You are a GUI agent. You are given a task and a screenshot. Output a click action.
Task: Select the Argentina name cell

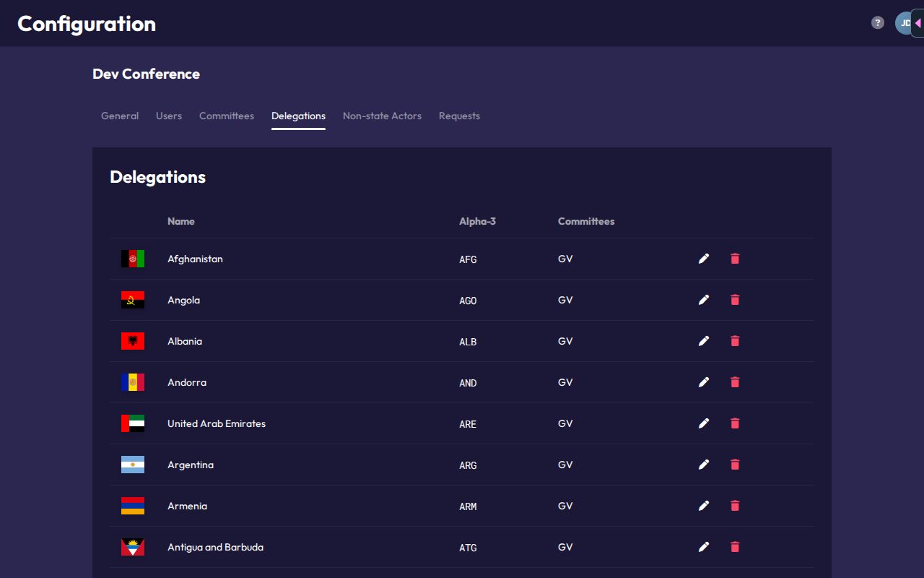(191, 465)
